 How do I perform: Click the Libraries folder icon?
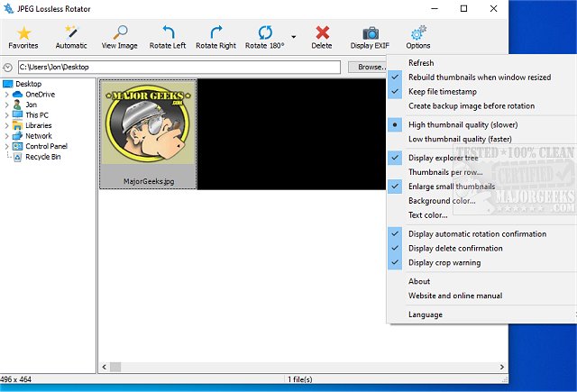[17, 125]
